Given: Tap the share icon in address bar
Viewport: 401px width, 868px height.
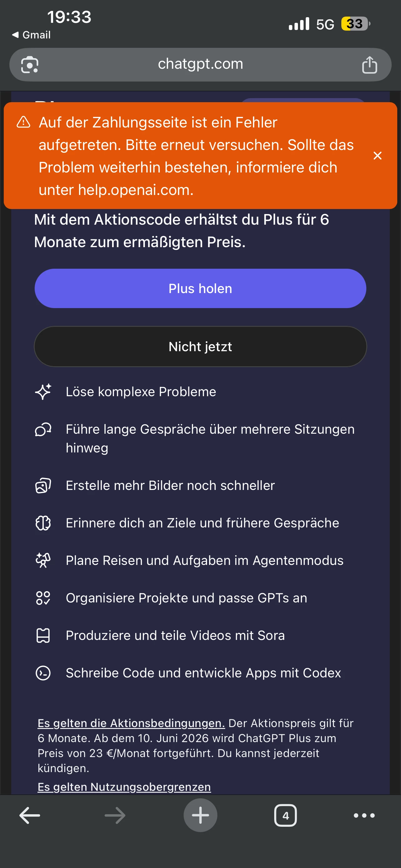Looking at the screenshot, I should (x=369, y=65).
